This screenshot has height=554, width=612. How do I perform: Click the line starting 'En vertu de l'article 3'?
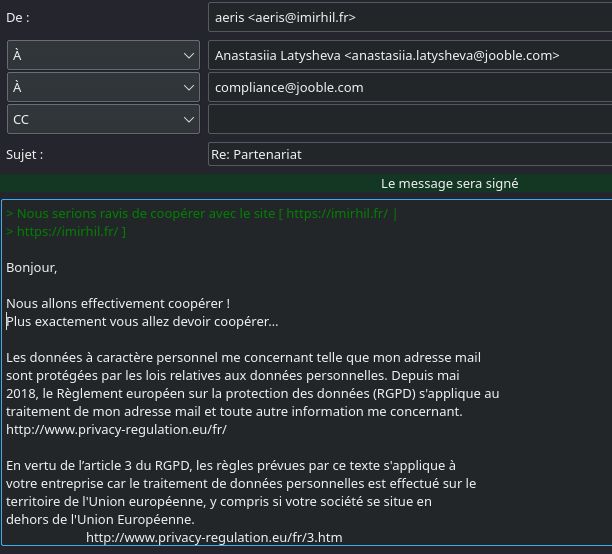pos(231,465)
